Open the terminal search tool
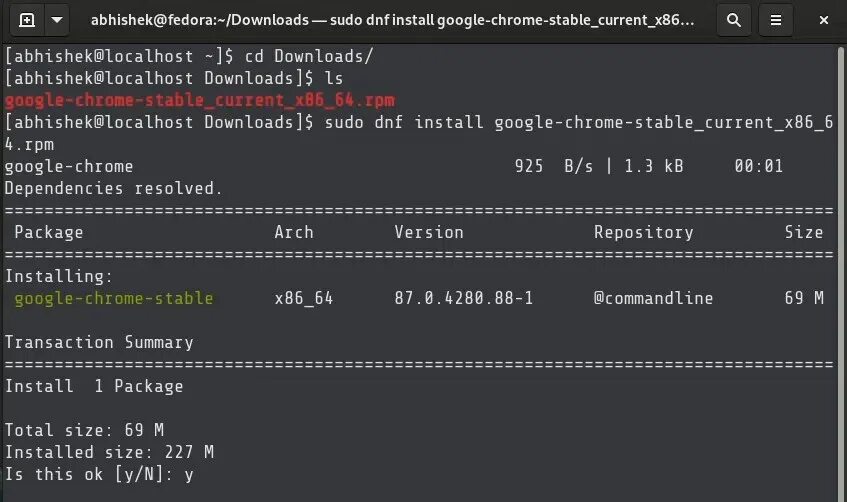This screenshot has height=502, width=847. (734, 20)
